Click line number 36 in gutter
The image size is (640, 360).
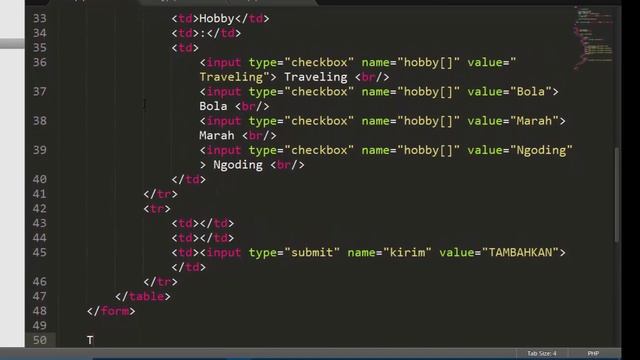[x=40, y=62]
